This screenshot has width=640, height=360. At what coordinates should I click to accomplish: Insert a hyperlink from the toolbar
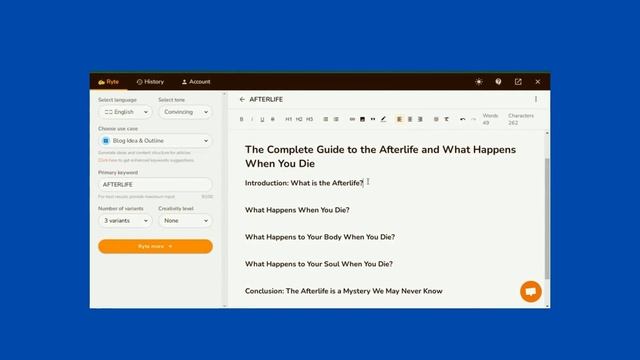point(352,119)
